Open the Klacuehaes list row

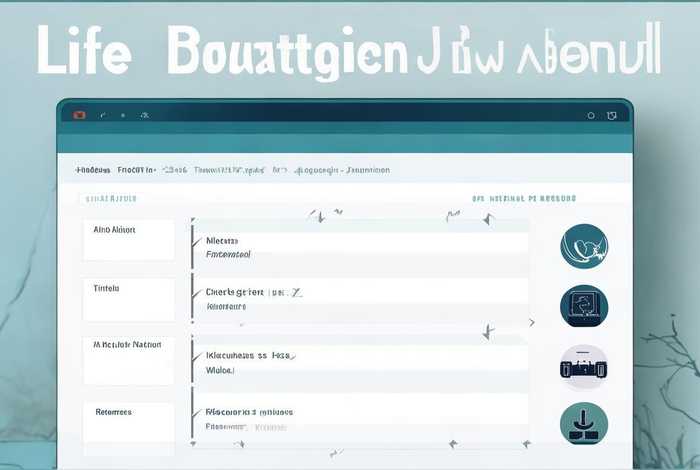coord(360,361)
